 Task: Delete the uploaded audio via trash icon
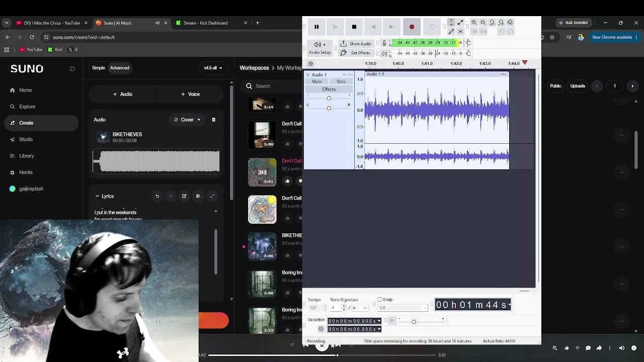[213, 120]
